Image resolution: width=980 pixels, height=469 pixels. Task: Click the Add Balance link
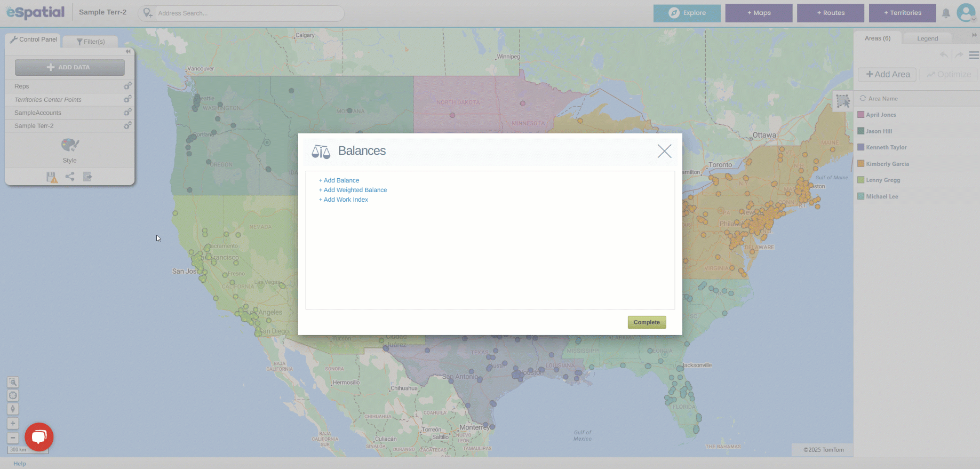339,180
